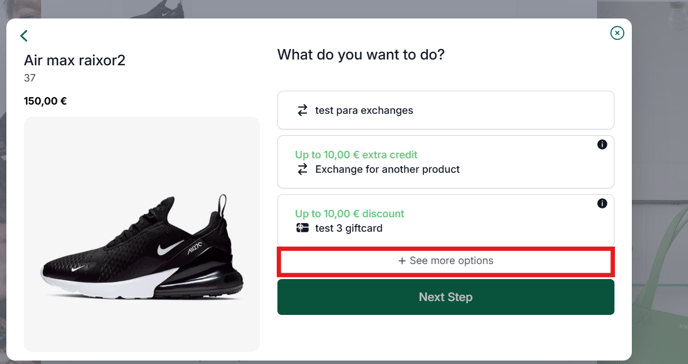Open info icon on extra credit option
The height and width of the screenshot is (364, 688).
tap(602, 144)
